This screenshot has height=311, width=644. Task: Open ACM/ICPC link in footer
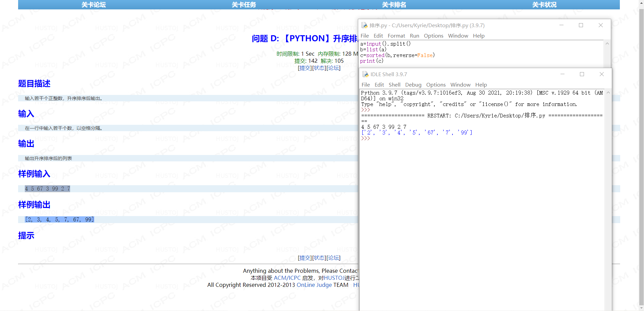(287, 278)
